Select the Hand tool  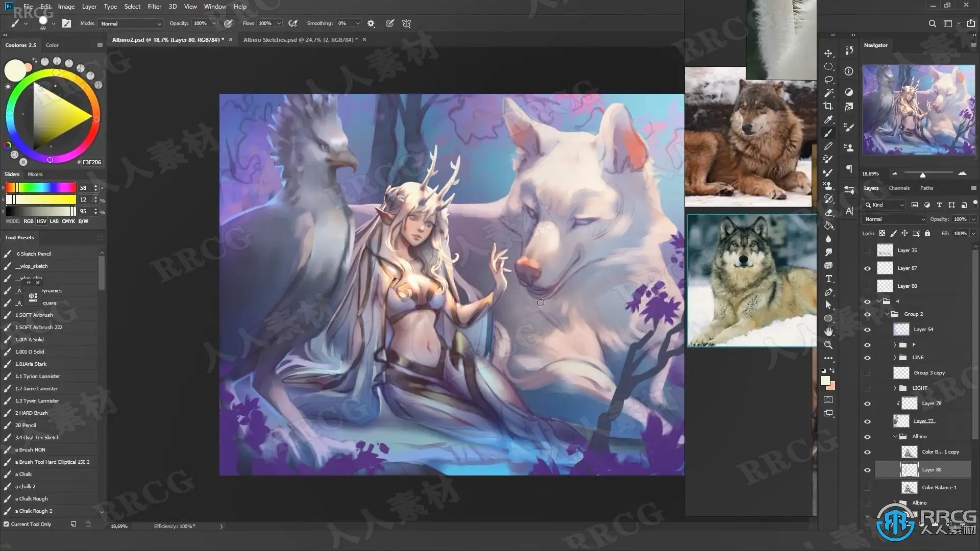tap(828, 332)
